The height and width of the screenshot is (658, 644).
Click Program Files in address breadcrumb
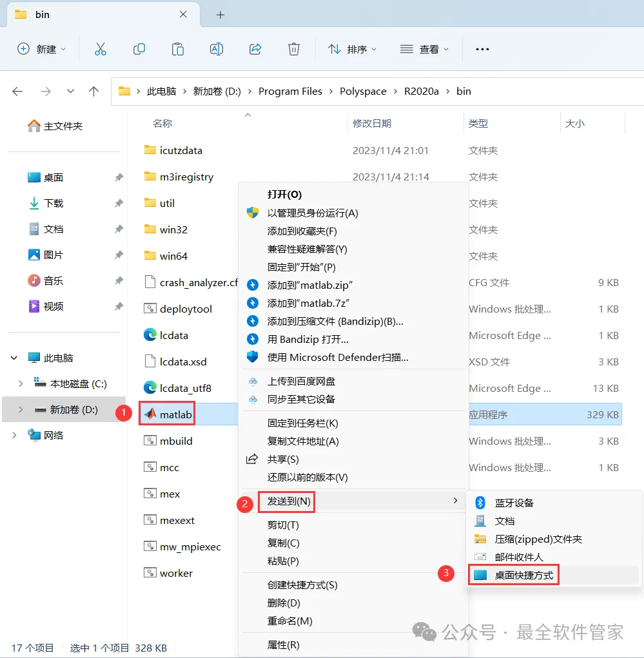coord(290,91)
